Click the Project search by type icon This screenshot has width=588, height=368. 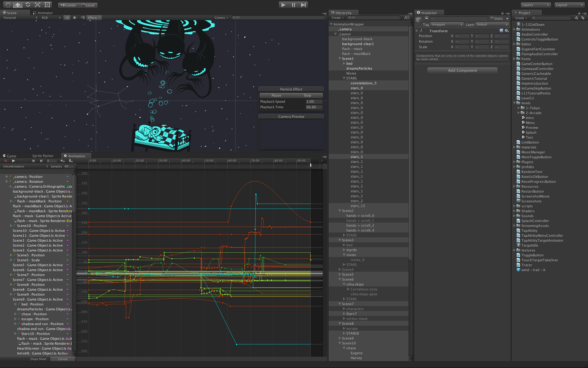(576, 18)
